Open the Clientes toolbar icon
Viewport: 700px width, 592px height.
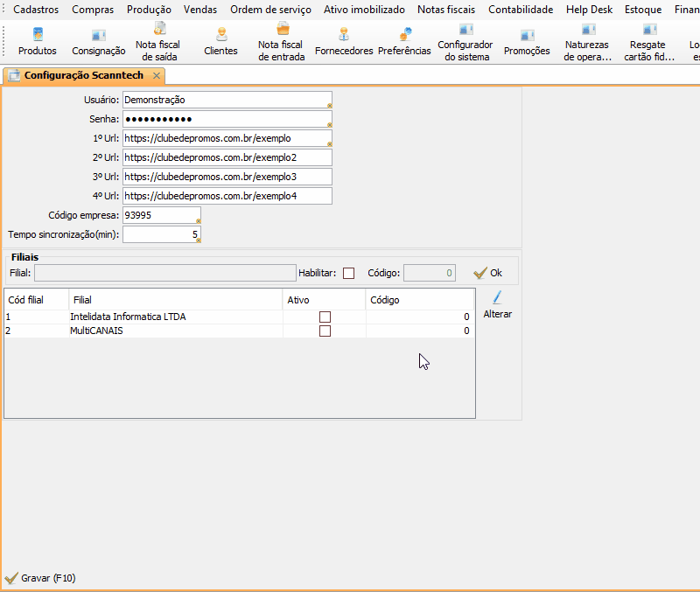(x=220, y=41)
